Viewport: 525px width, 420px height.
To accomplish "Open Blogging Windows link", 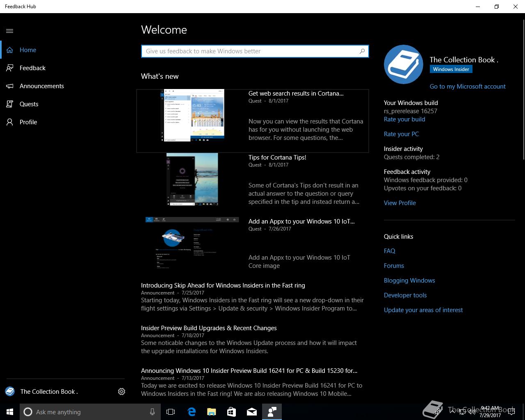I will [x=409, y=281].
